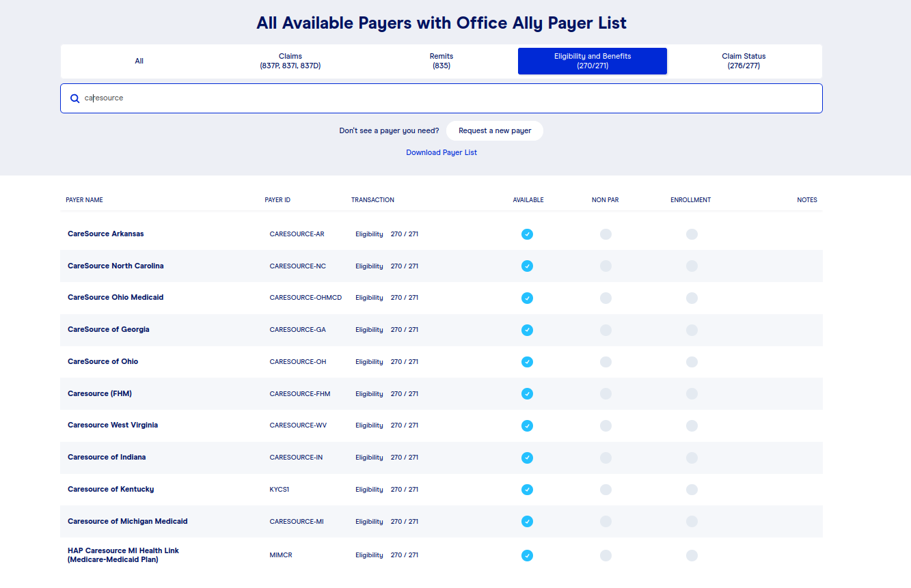Viewport: 911px width, 588px height.
Task: Click the payer ID CARESOURCE-OHMCD
Action: point(305,298)
